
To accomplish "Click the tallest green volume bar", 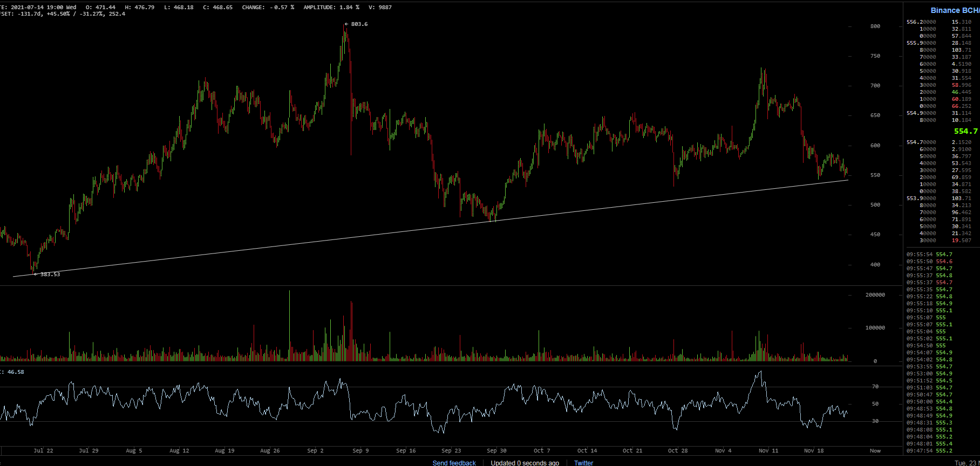I will 290,326.
